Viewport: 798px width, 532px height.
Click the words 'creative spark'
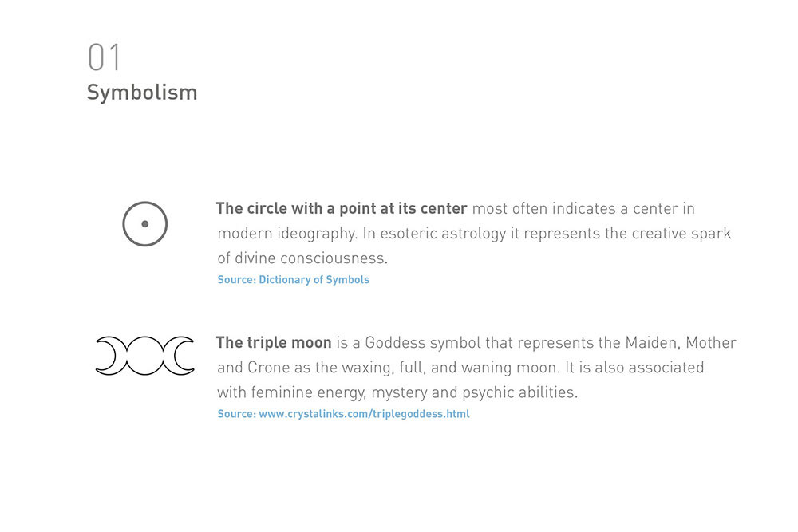[681, 234]
